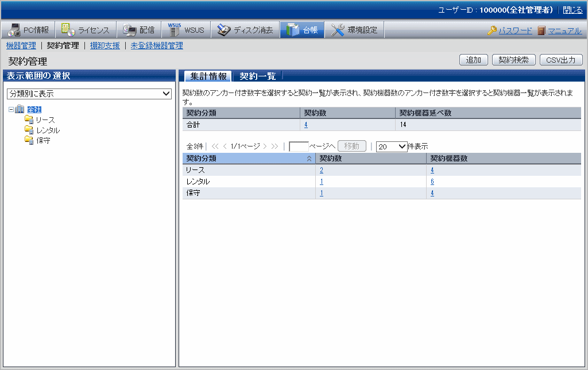
Task: Open the WSUS toolbar icon
Action: (x=174, y=30)
